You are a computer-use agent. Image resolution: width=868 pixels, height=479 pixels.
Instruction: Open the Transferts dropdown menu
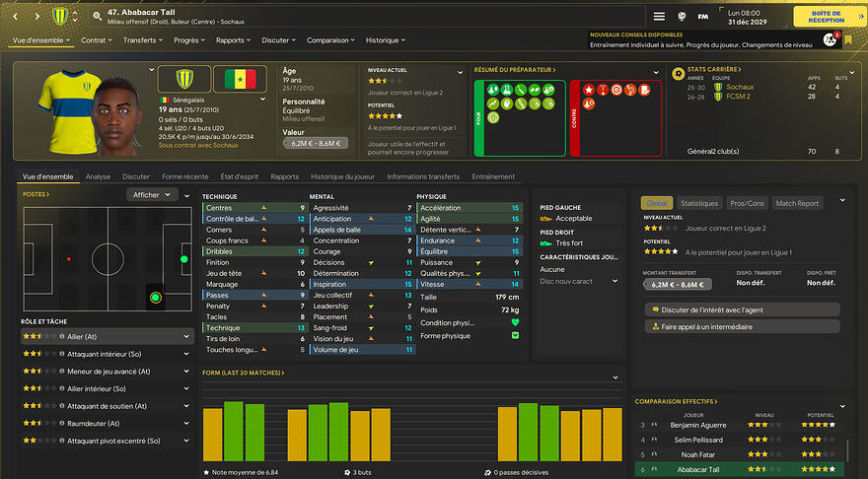click(x=144, y=40)
